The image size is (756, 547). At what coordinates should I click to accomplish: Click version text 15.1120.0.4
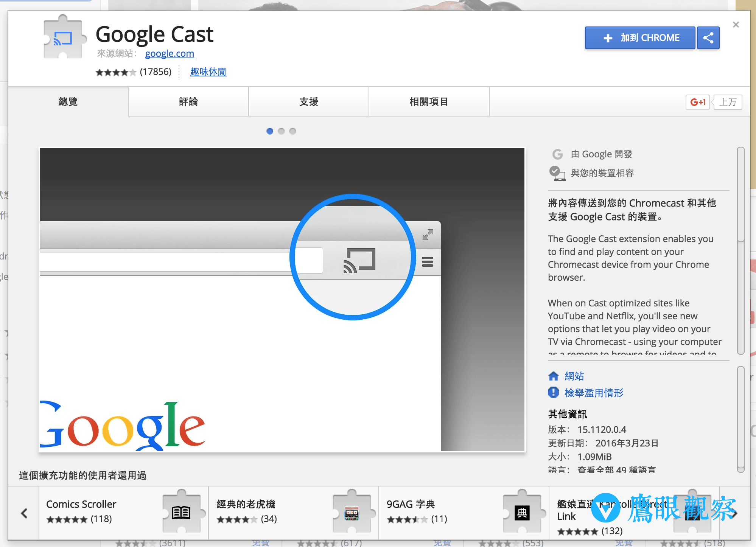click(602, 429)
